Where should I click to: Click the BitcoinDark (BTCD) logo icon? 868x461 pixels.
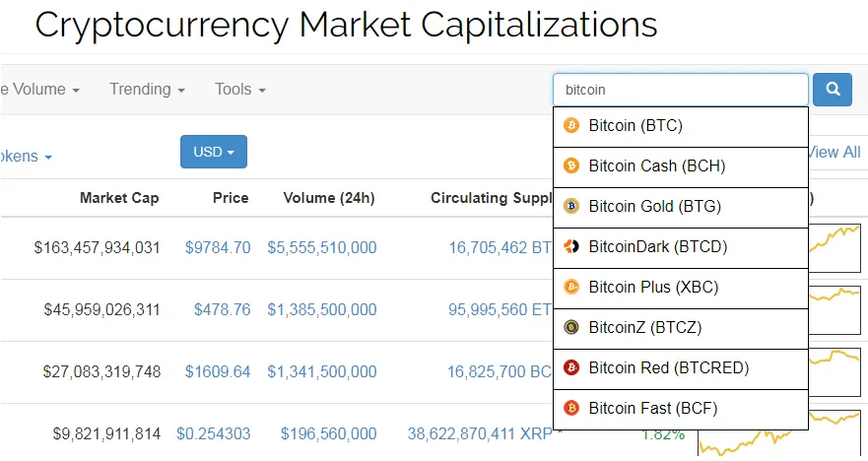pyautogui.click(x=571, y=246)
